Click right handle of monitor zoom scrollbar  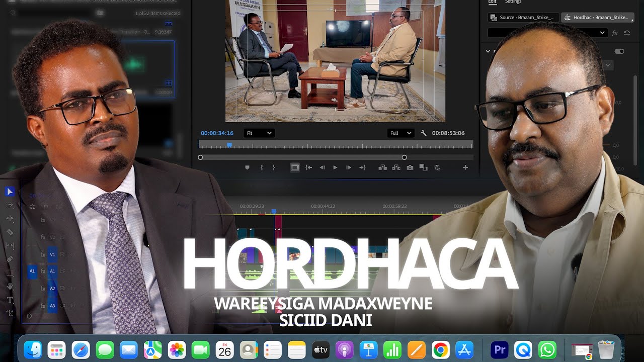(x=404, y=157)
